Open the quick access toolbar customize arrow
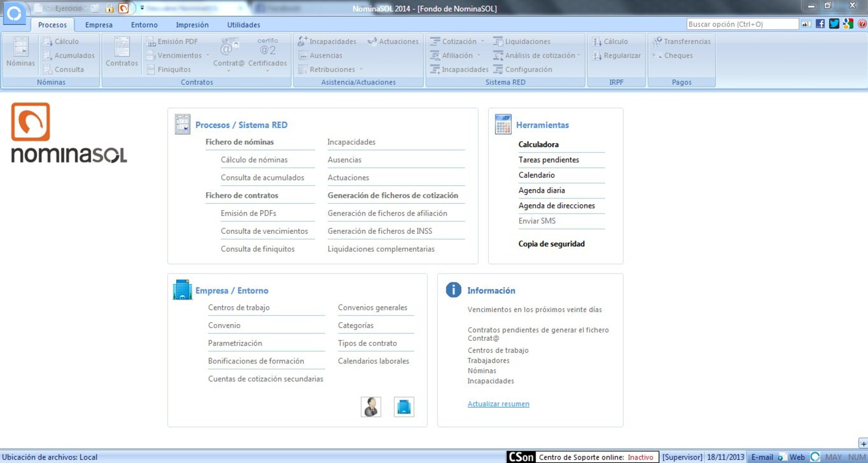Viewport: 868px width, 463px height. (142, 8)
